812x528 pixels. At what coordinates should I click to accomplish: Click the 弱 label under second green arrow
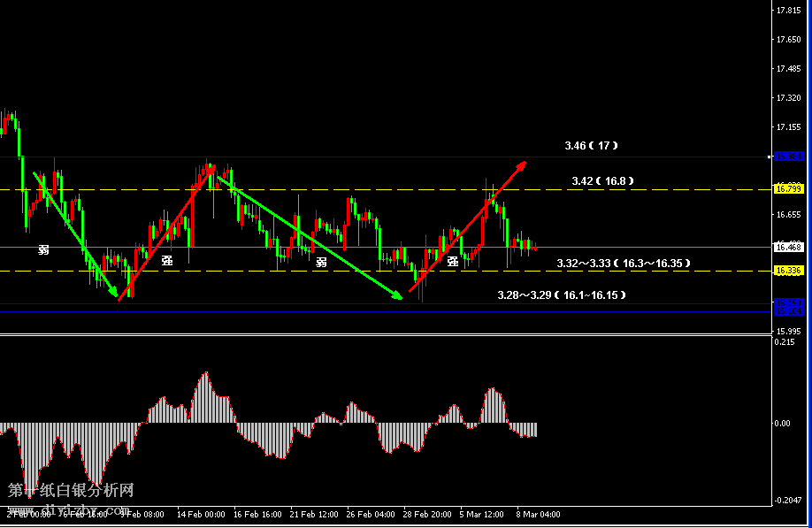pyautogui.click(x=321, y=262)
